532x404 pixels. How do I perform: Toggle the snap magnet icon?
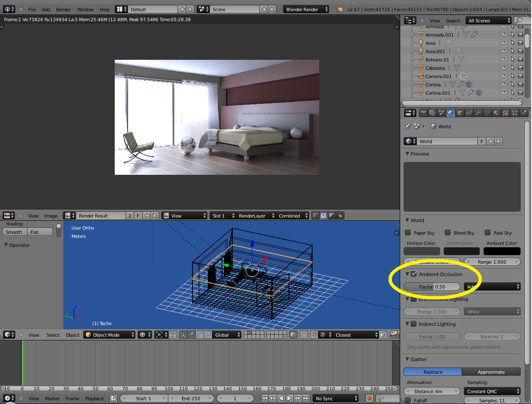click(314, 335)
